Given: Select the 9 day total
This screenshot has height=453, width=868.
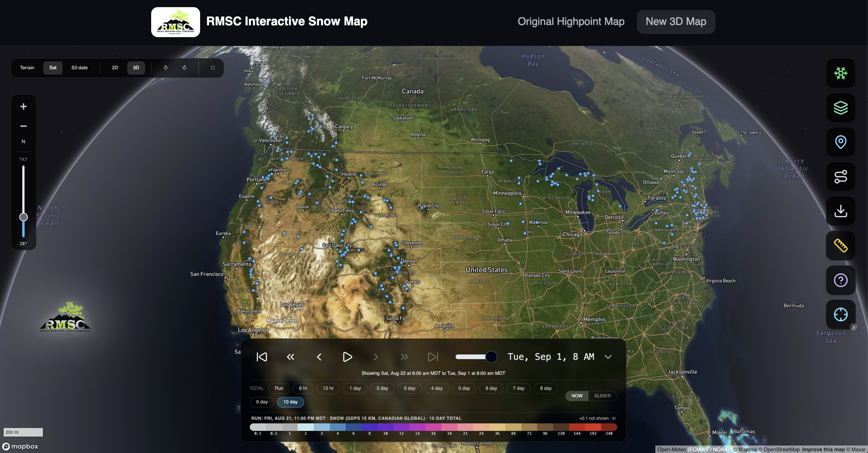Looking at the screenshot, I should click(x=262, y=402).
